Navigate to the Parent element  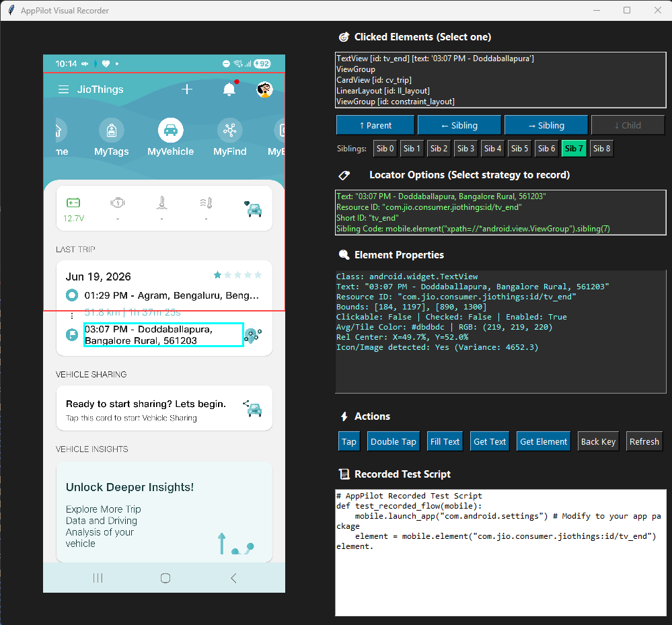point(375,125)
